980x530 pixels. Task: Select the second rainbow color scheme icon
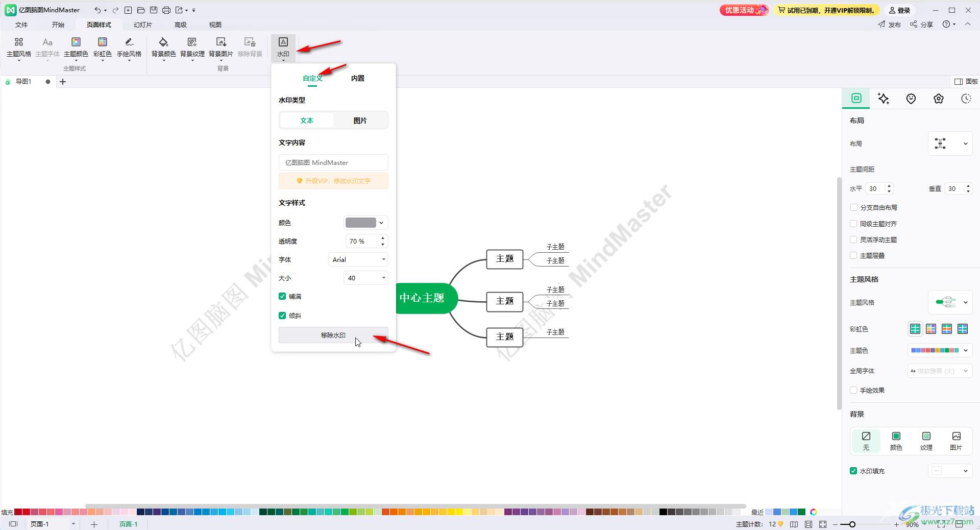click(931, 329)
